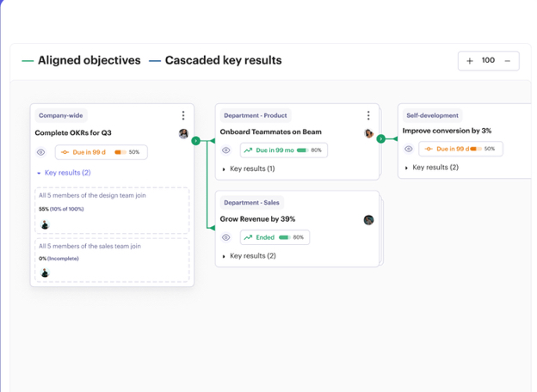Select key result All 5 members of the sales team join
This screenshot has width=537, height=392.
[x=112, y=260]
